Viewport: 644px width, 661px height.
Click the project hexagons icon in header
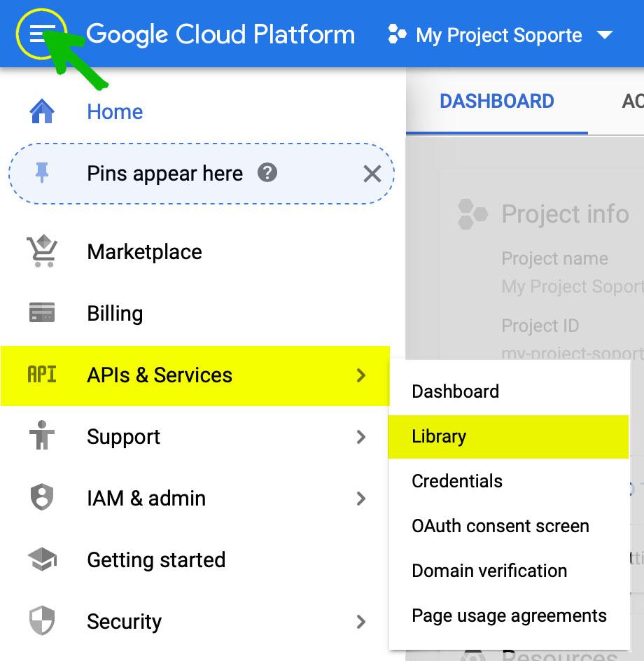pyautogui.click(x=397, y=34)
